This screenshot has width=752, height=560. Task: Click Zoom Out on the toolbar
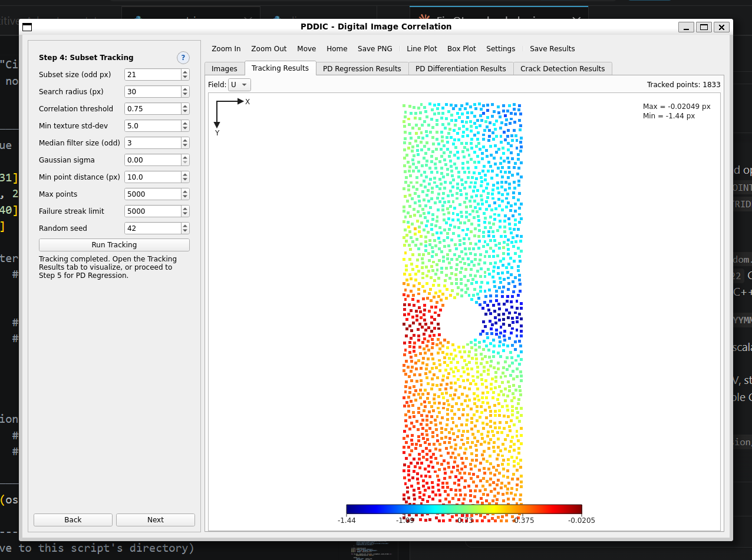tap(269, 49)
